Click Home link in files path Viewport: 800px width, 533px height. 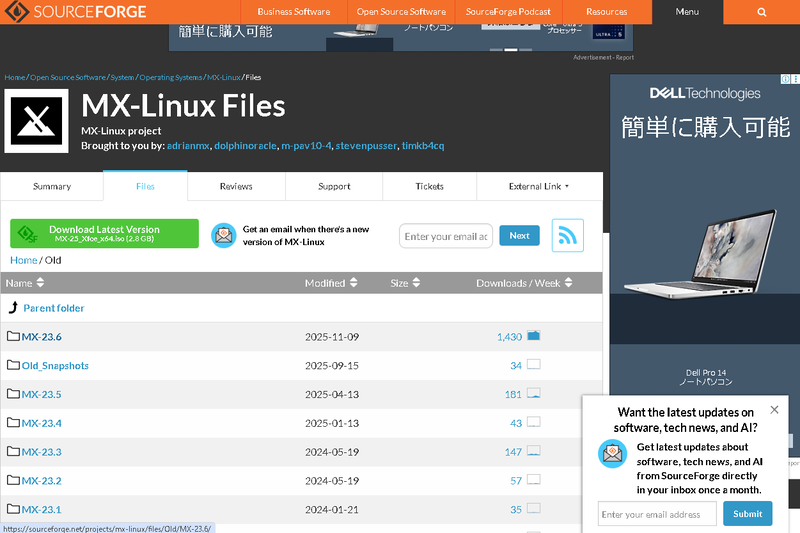point(23,260)
